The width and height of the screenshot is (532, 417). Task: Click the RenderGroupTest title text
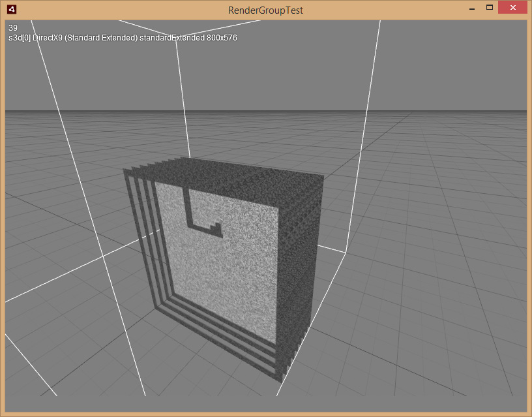[265, 10]
